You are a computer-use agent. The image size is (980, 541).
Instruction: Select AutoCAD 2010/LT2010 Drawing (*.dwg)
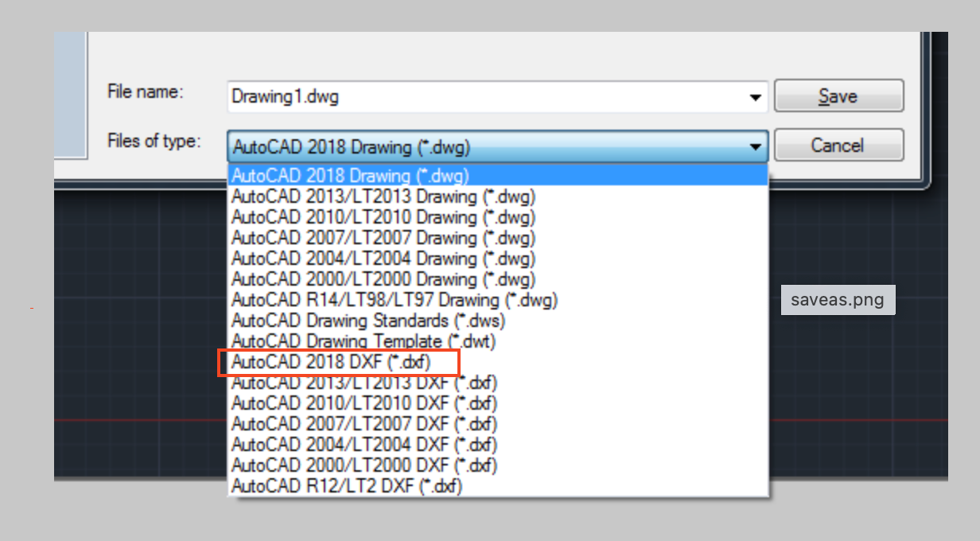(498, 216)
